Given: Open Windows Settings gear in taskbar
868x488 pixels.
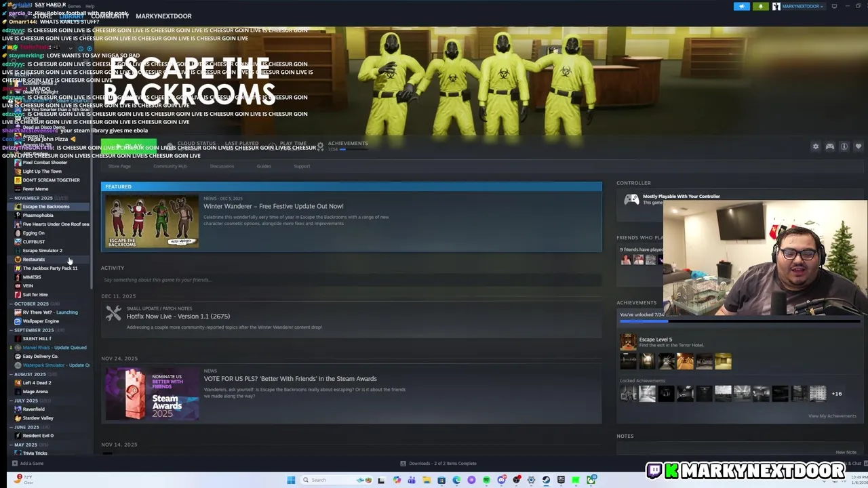Looking at the screenshot, I should click(x=531, y=480).
